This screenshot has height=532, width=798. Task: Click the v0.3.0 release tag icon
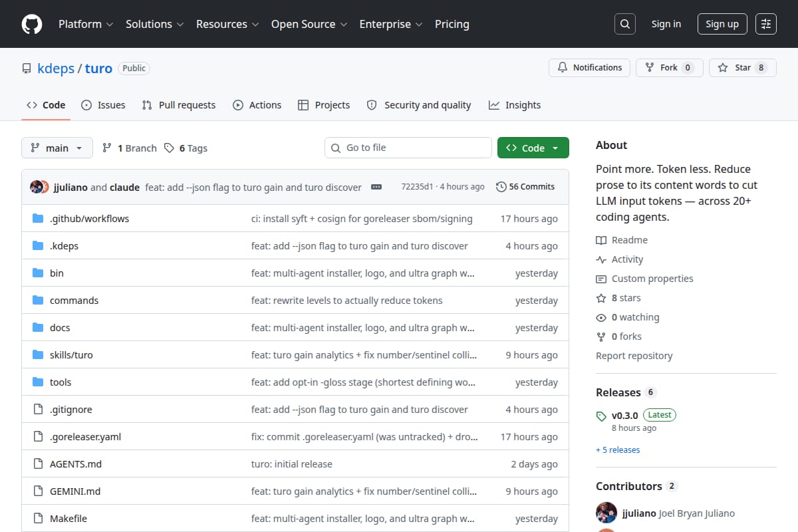[x=601, y=416]
